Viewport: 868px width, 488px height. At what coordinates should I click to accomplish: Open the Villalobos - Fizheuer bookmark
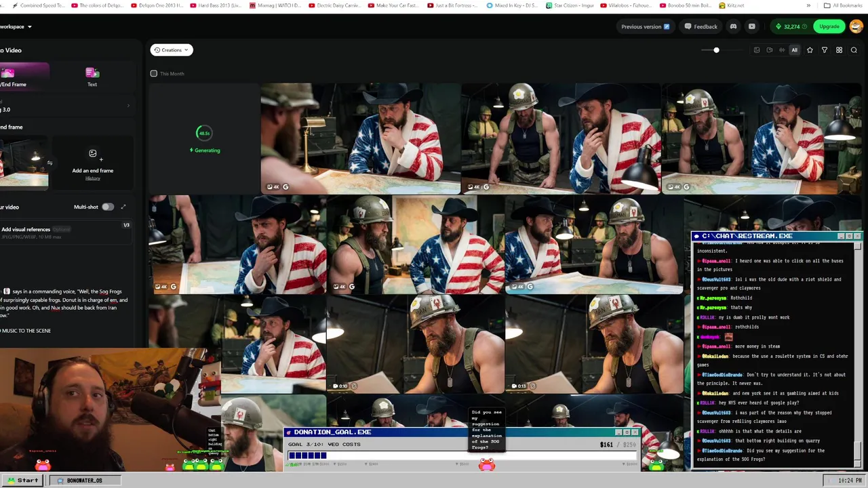626,5
